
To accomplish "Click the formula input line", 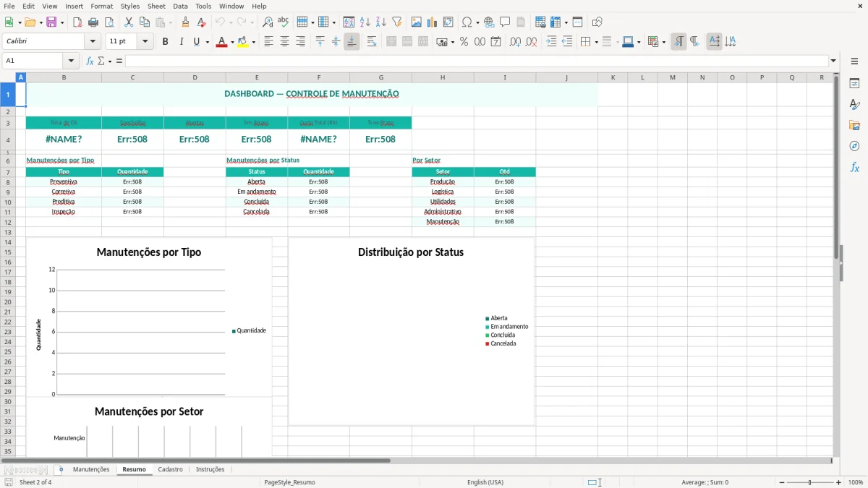I will tap(477, 61).
